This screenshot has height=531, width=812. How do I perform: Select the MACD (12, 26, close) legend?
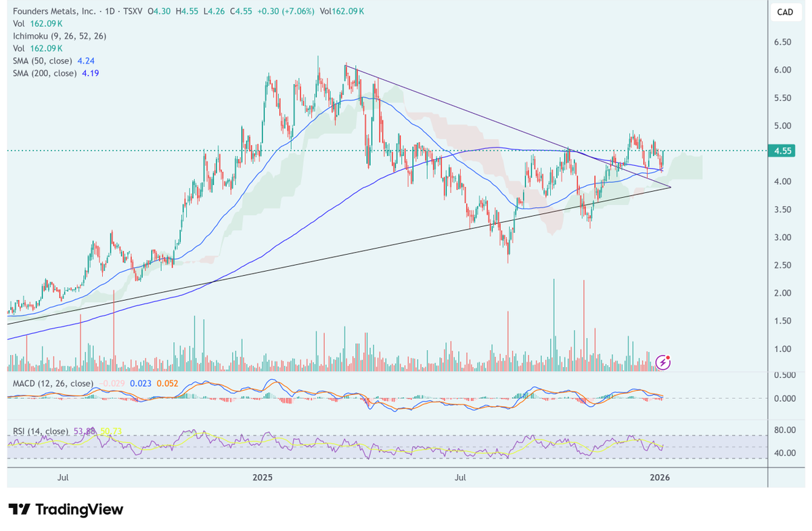point(53,383)
